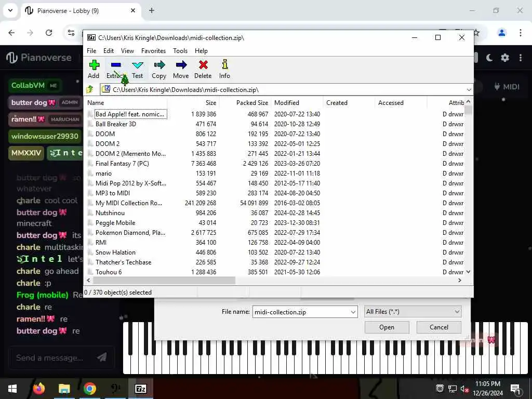Image resolution: width=532 pixels, height=399 pixels.
Task: Open the Help menu
Action: [201, 51]
